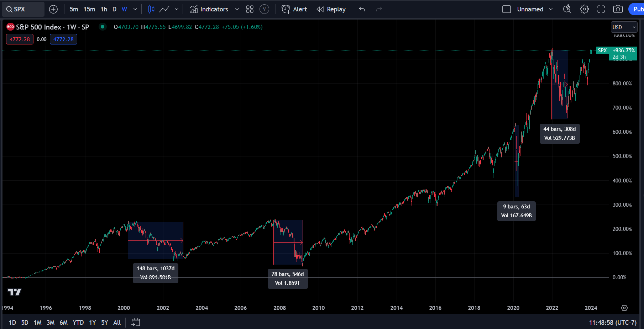The height and width of the screenshot is (329, 644).
Task: Open the SPX symbol search box
Action: click(x=23, y=9)
